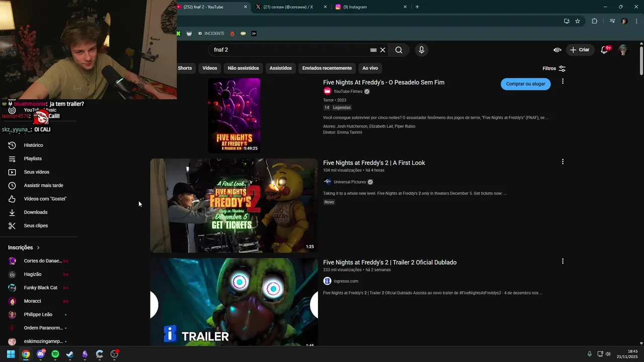
Task: Open Spotify from the taskbar
Action: pos(55,354)
